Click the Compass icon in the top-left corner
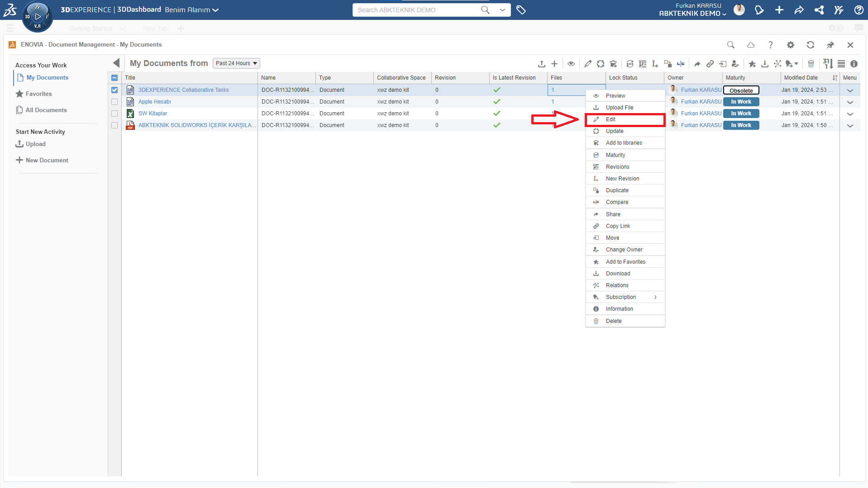 (38, 17)
